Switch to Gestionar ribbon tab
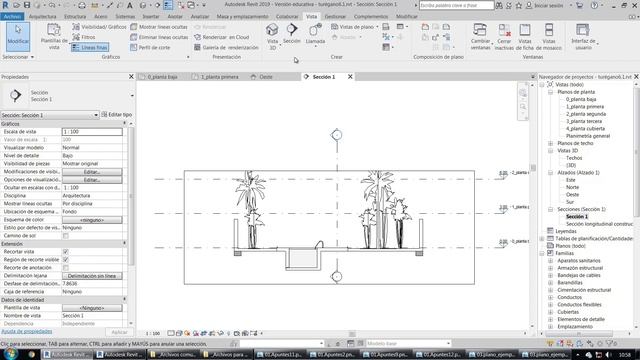Image resolution: width=640 pixels, height=360 pixels. coord(335,16)
